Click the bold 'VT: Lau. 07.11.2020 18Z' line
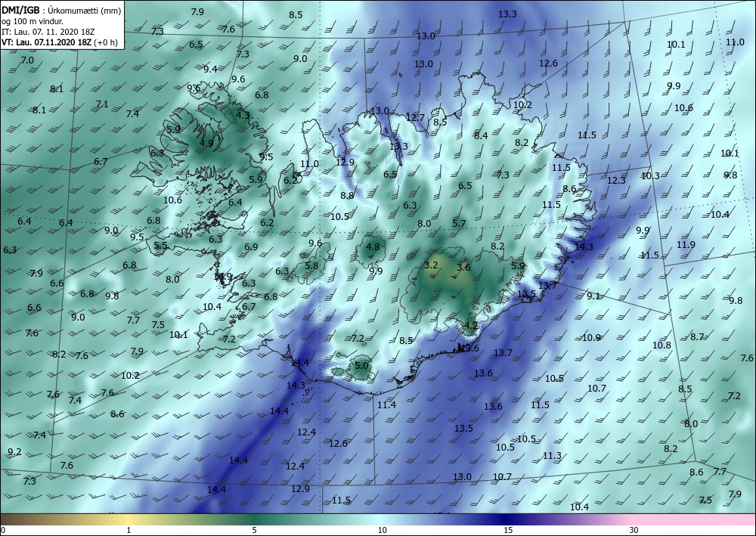Screen dimensions: 756x536 click(x=48, y=42)
